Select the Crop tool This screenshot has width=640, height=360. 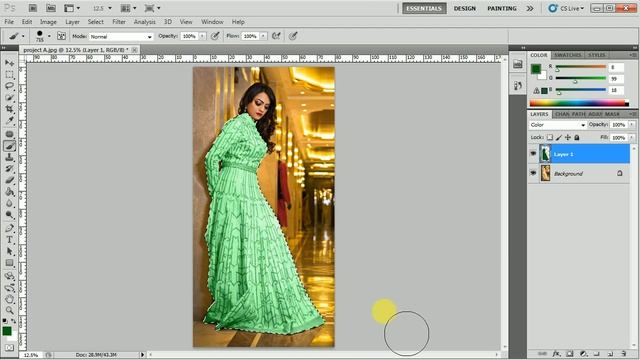(x=9, y=109)
